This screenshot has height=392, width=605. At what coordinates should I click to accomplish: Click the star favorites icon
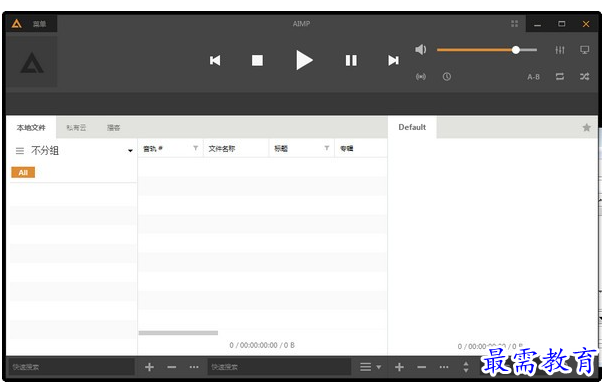pos(586,127)
